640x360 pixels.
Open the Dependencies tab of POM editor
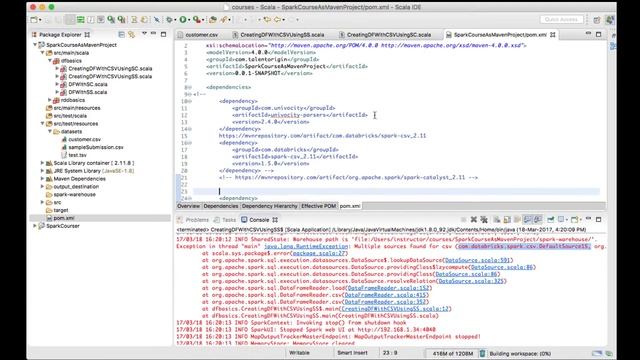point(221,206)
